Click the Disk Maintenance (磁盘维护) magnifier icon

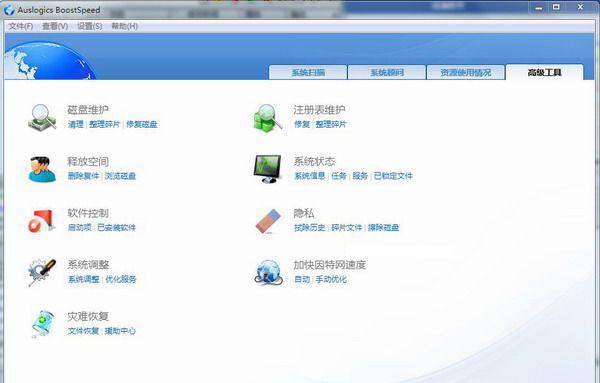pyautogui.click(x=42, y=117)
